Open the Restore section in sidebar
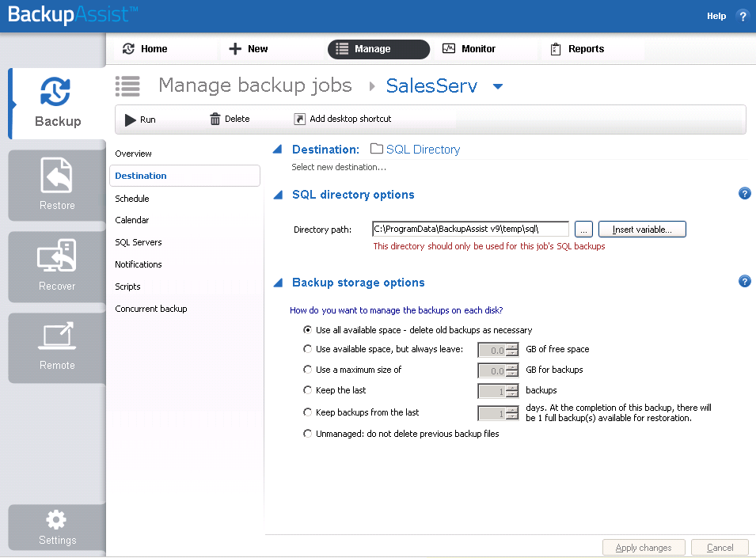This screenshot has width=756, height=558. tap(57, 185)
